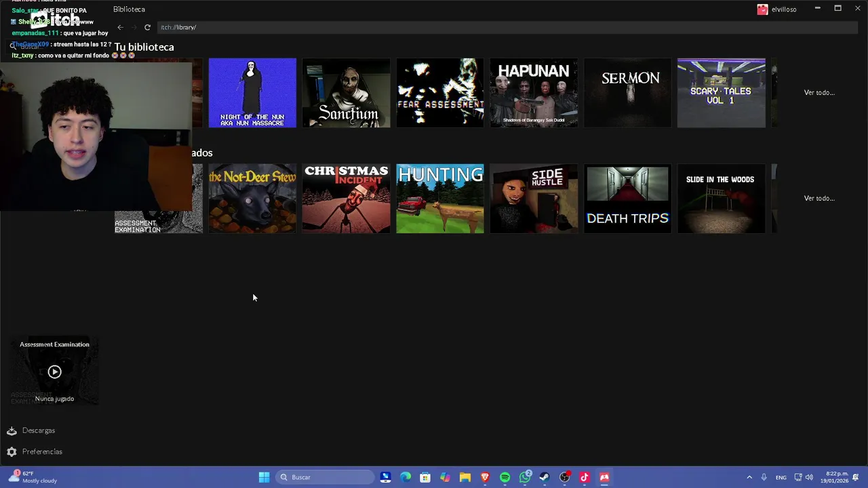
Task: Select the Biblioteca tab title
Action: point(129,9)
